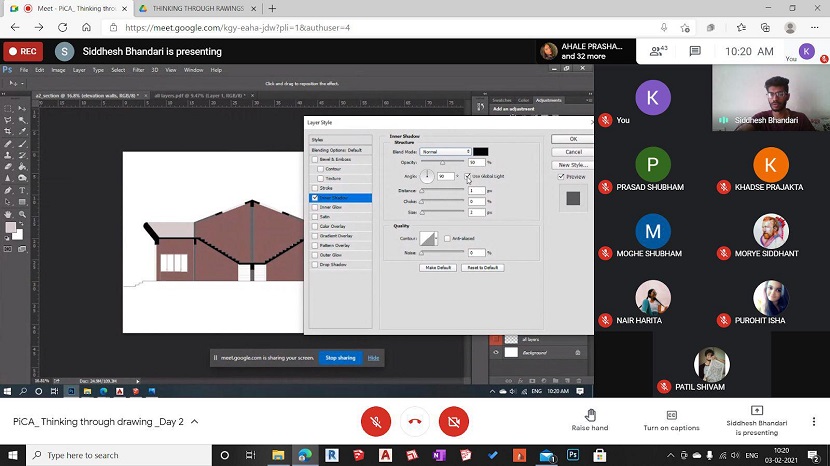Click the Stop sharing button
Viewport: 830px width, 466px height.
[340, 357]
